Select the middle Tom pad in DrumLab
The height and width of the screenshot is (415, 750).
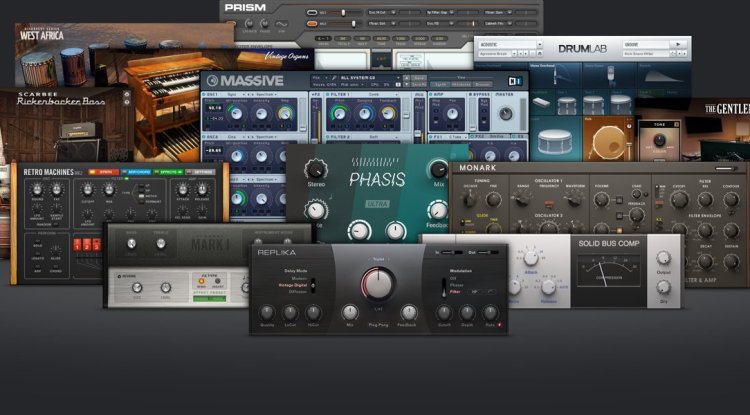(x=596, y=102)
